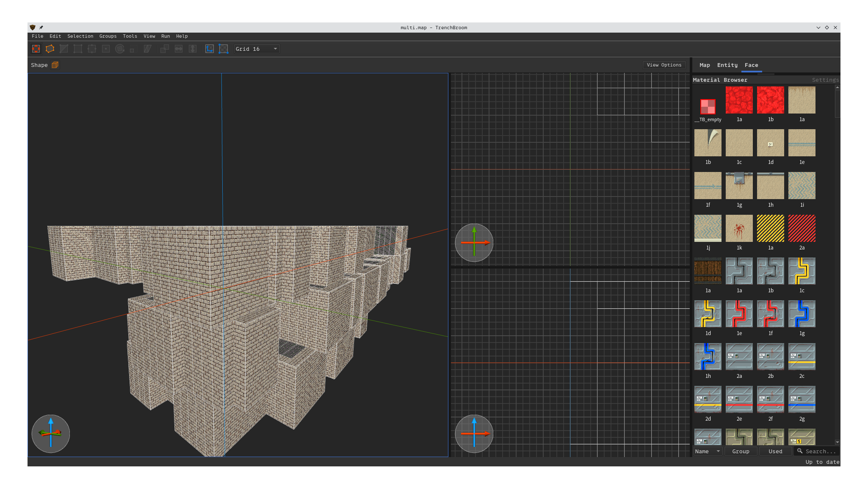Click the material Search field
The width and height of the screenshot is (868, 499).
pyautogui.click(x=820, y=451)
